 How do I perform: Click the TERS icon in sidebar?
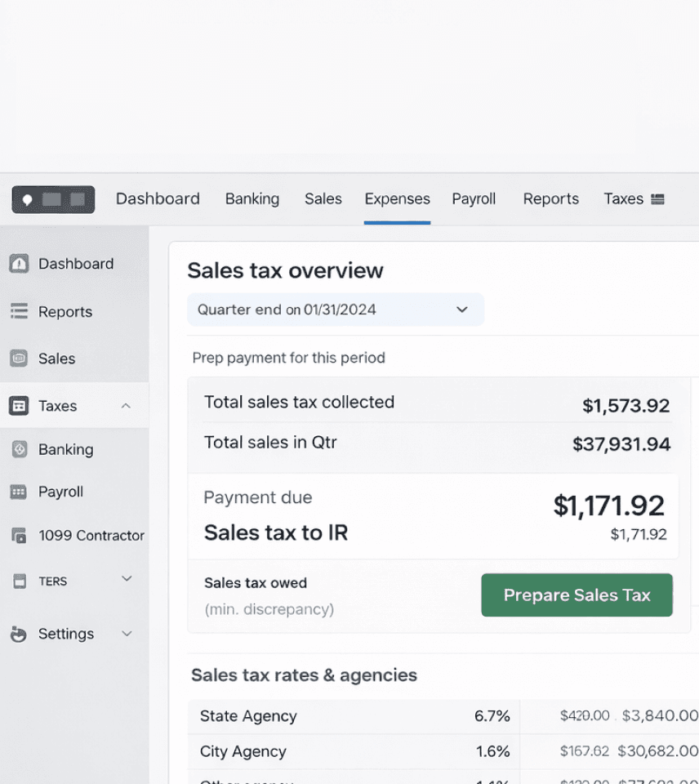[19, 581]
